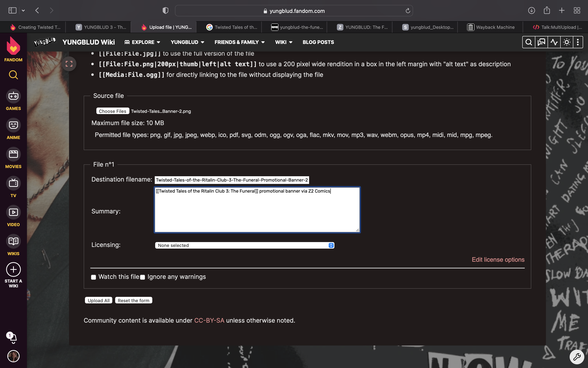Image resolution: width=588 pixels, height=368 pixels.
Task: Open the wiki Discuss icon
Action: click(541, 42)
